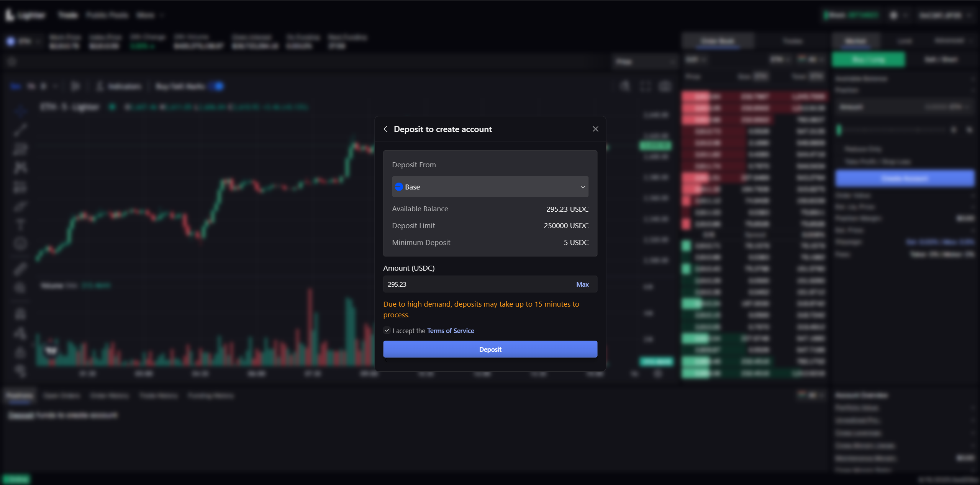Click the blue Base network icon
The width and height of the screenshot is (980, 485).
point(399,187)
